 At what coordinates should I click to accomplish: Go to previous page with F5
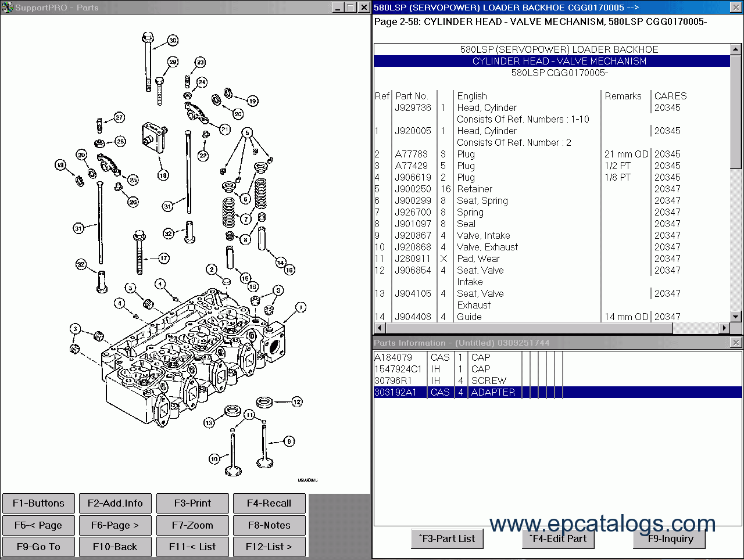(x=38, y=525)
